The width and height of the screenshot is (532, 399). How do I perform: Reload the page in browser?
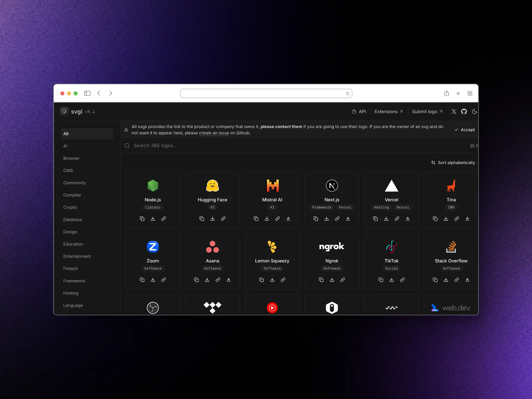click(x=347, y=93)
